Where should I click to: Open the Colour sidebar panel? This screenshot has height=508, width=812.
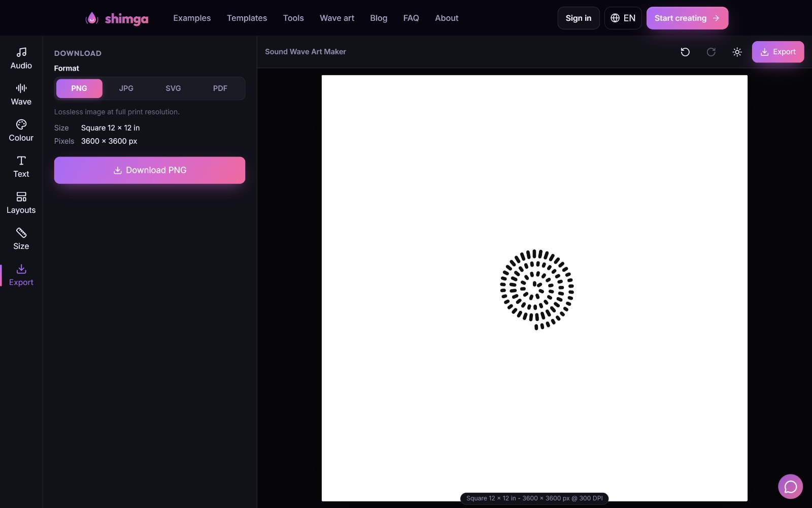pyautogui.click(x=21, y=131)
